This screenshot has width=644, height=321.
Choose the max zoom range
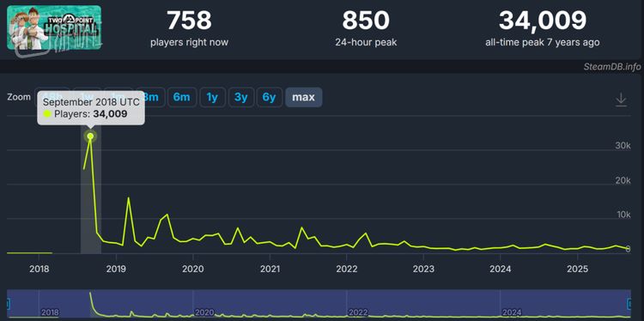click(303, 97)
